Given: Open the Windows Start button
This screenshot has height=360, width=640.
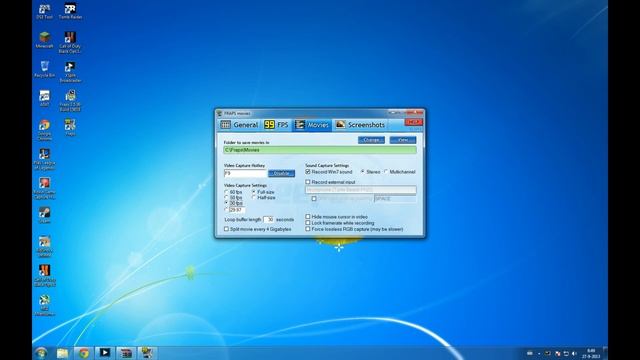Looking at the screenshot, I should point(41,353).
